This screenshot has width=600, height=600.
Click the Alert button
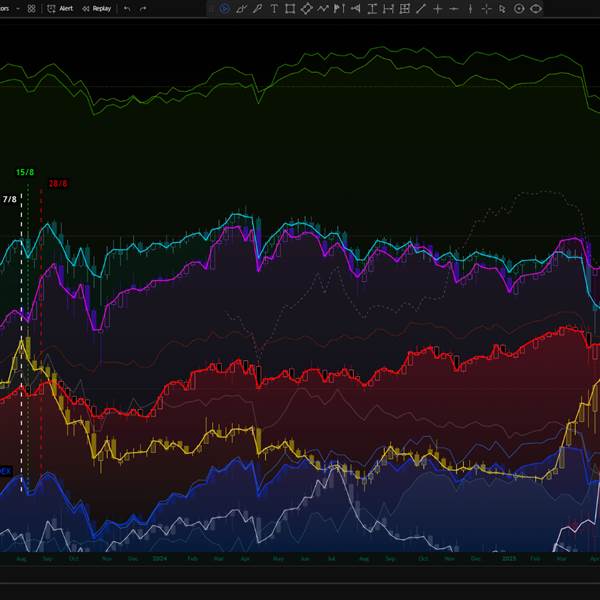(x=60, y=8)
